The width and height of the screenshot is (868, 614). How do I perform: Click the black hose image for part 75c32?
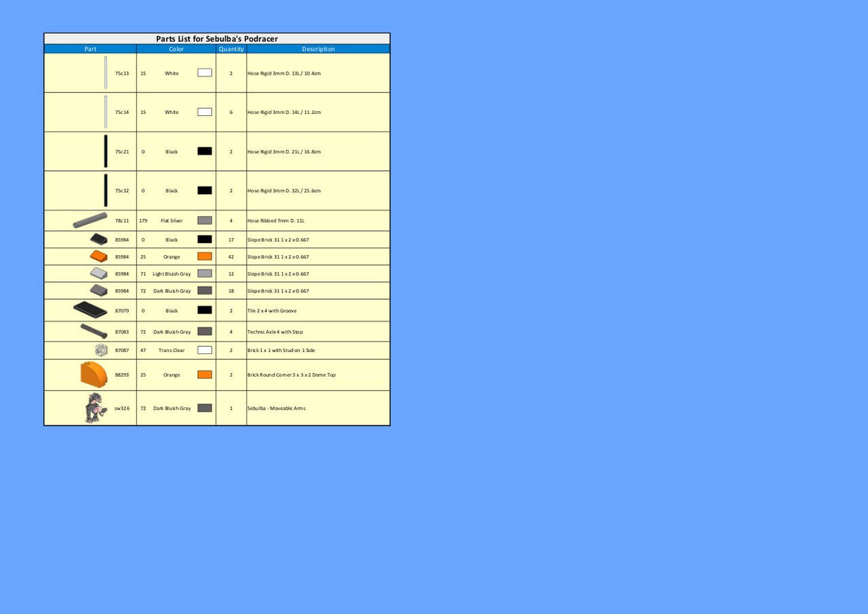click(x=106, y=191)
